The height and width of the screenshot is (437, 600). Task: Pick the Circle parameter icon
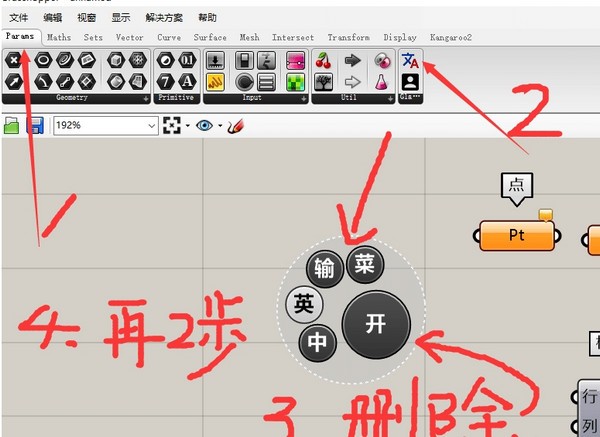pos(43,60)
